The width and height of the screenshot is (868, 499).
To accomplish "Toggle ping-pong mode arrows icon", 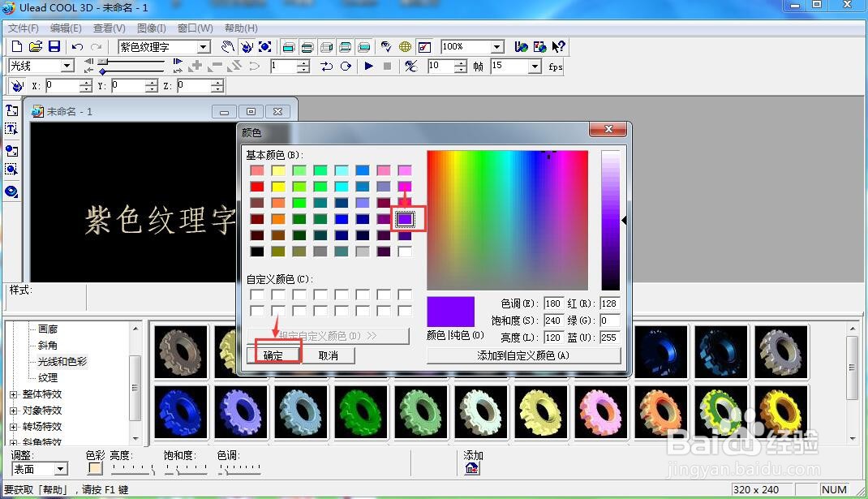I will [327, 67].
